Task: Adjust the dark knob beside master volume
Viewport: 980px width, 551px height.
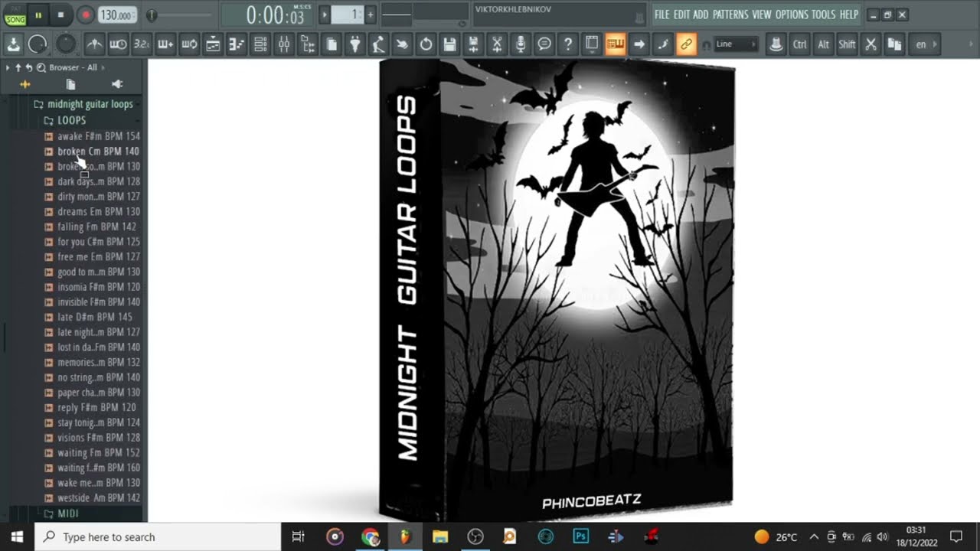Action: 66,44
